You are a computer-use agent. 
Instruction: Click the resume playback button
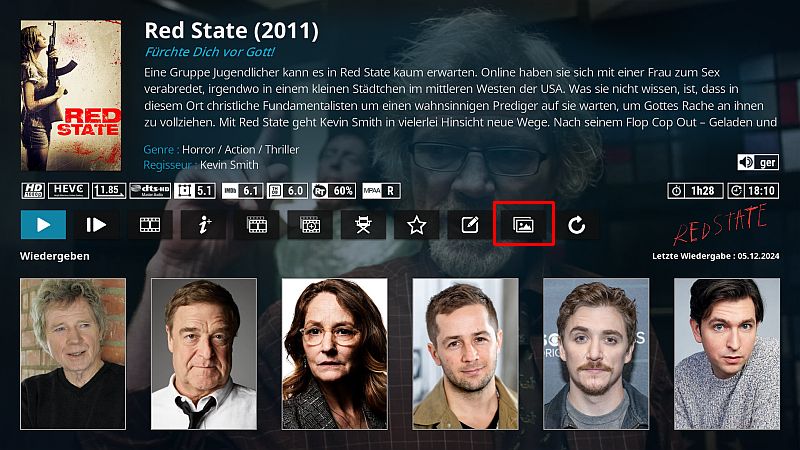click(96, 224)
